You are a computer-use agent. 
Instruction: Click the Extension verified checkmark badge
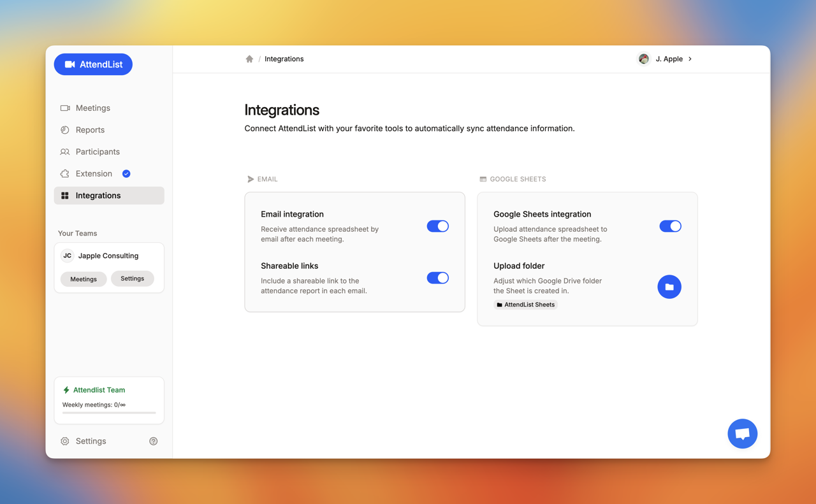point(126,174)
